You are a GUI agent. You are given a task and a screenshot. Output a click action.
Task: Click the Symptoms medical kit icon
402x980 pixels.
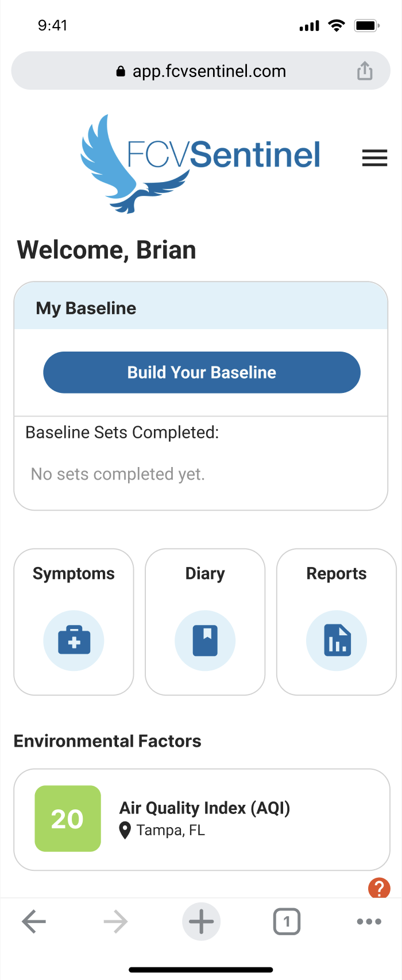pyautogui.click(x=74, y=641)
